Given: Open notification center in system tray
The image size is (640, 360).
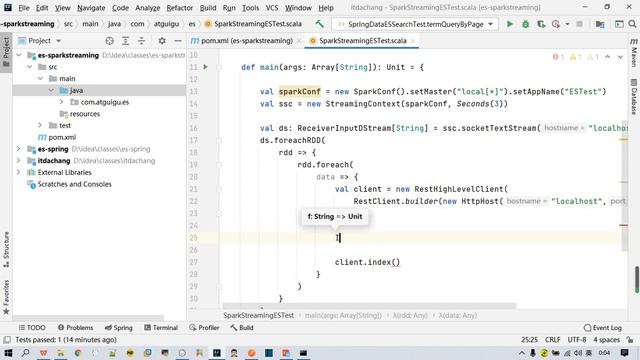Looking at the screenshot, I should (x=624, y=353).
